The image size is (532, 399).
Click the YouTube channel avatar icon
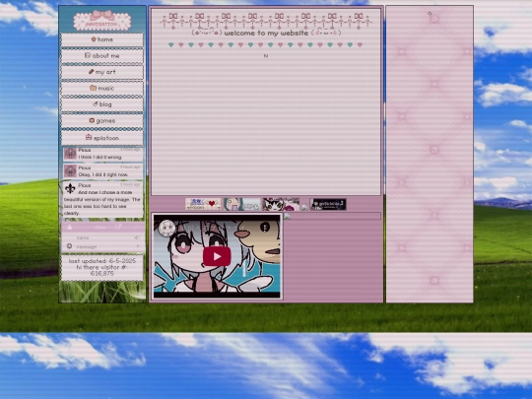[166, 228]
